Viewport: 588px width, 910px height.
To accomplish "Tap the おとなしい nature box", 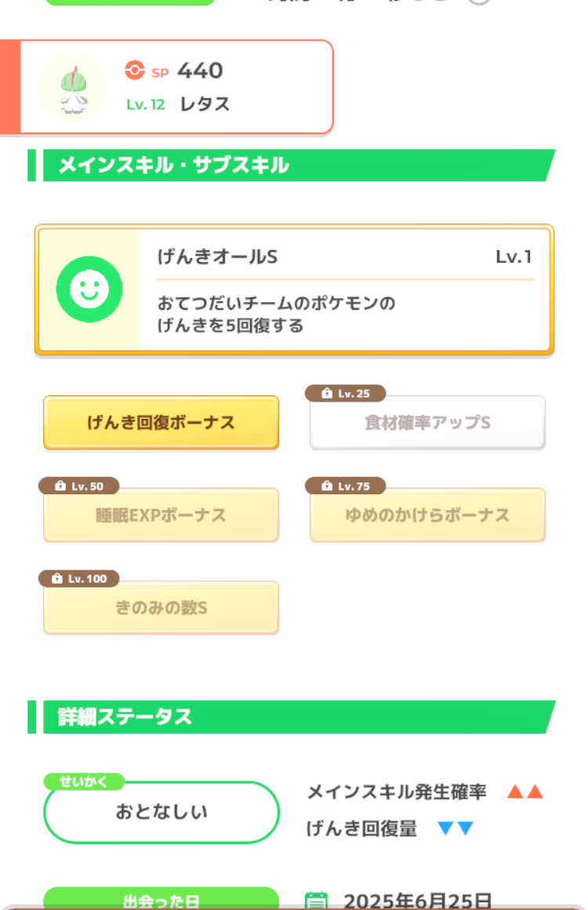I will click(x=162, y=813).
